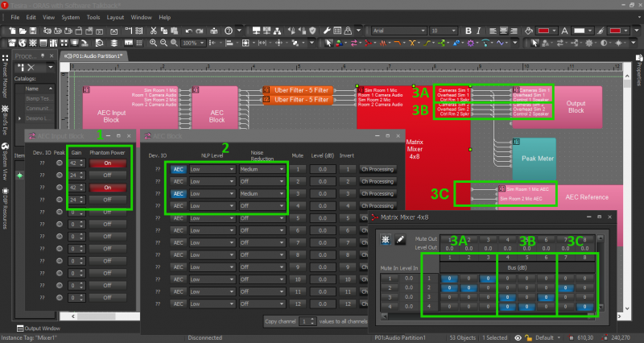Open Noise Reduction dropdown for channel 2
The image size is (644, 343).
point(262,181)
